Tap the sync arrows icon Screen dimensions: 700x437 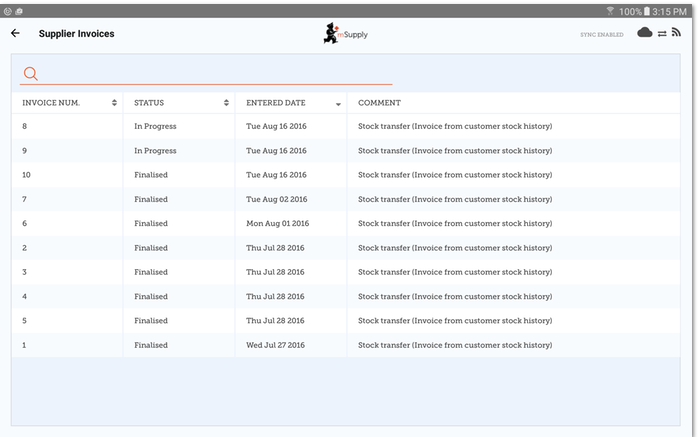[x=662, y=33]
